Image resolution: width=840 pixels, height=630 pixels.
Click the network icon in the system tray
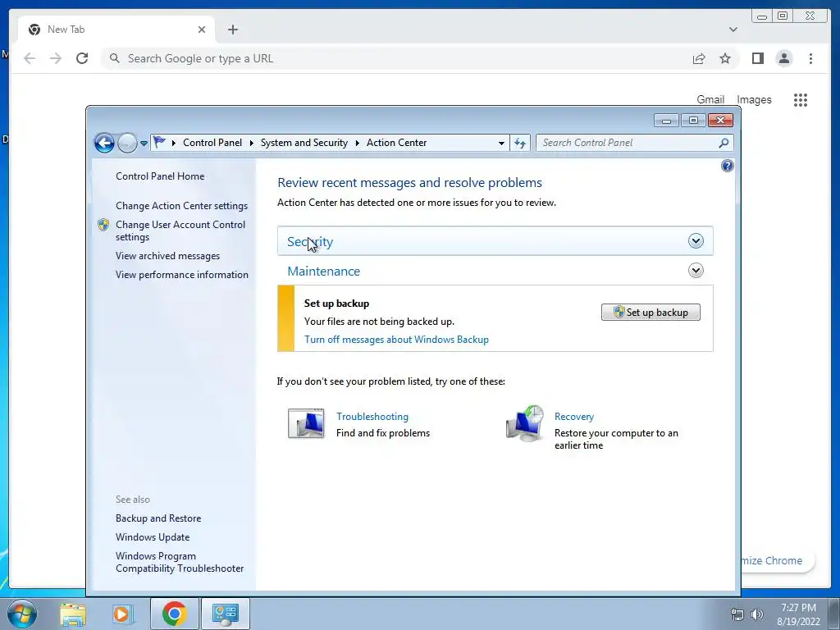coord(737,614)
